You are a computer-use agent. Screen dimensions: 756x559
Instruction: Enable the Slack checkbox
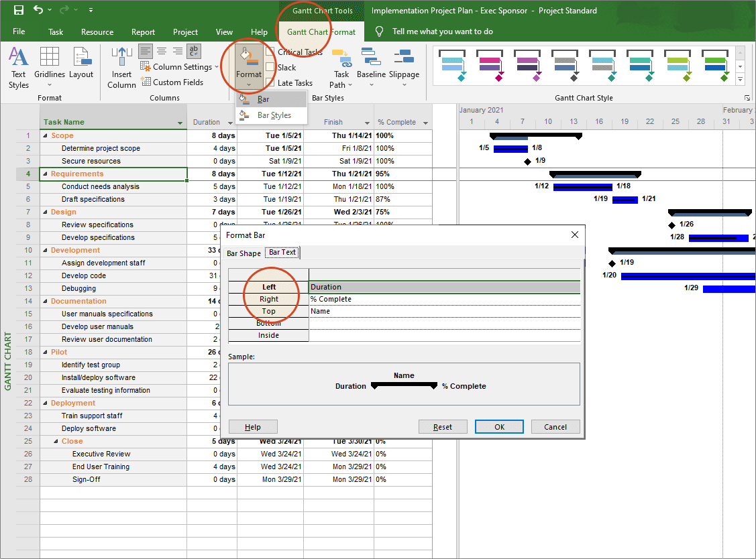pos(271,68)
